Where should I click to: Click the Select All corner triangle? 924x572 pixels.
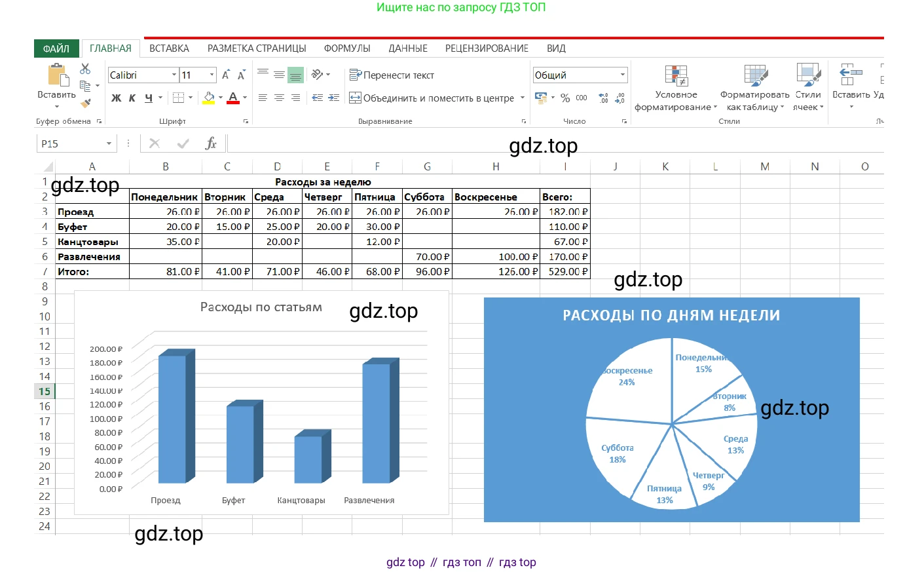48,166
